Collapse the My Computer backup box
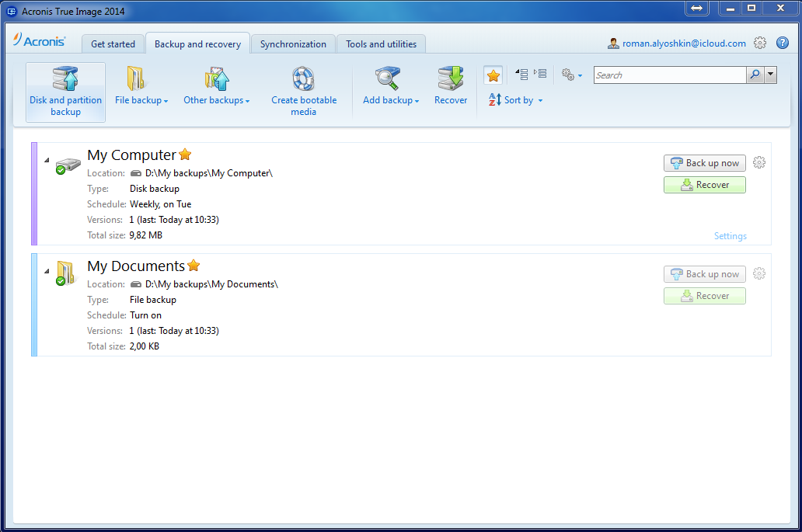The height and width of the screenshot is (532, 802). [x=47, y=160]
